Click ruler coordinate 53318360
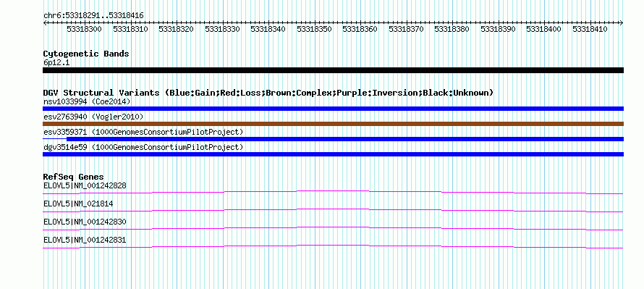The image size is (644, 289). tap(360, 30)
